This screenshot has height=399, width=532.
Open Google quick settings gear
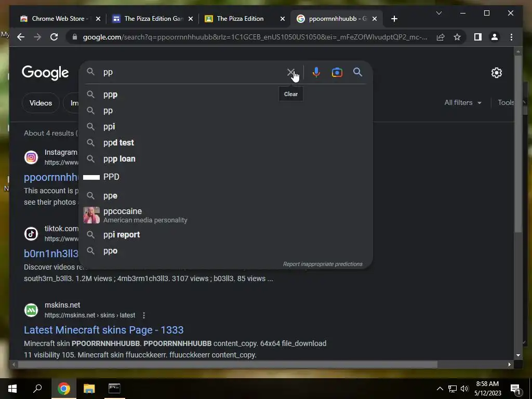(496, 73)
